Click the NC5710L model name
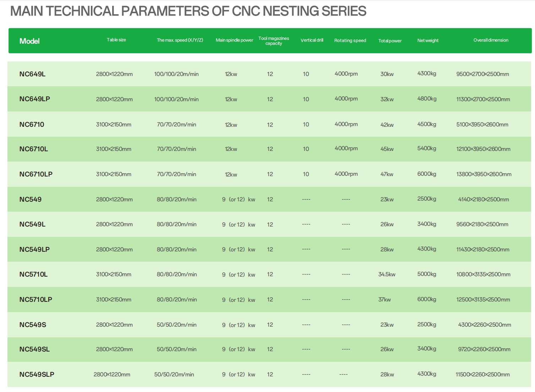This screenshot has width=535, height=392. pyautogui.click(x=33, y=274)
